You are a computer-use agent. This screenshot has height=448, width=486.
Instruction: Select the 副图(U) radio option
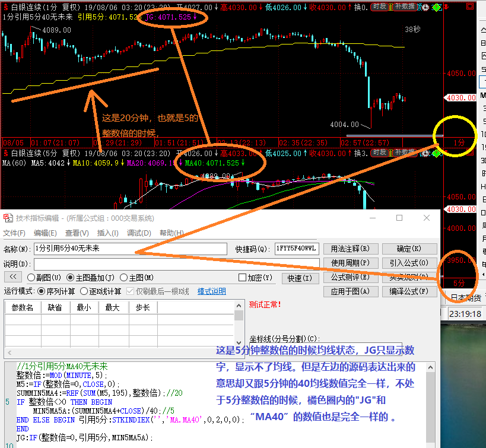(x=31, y=278)
